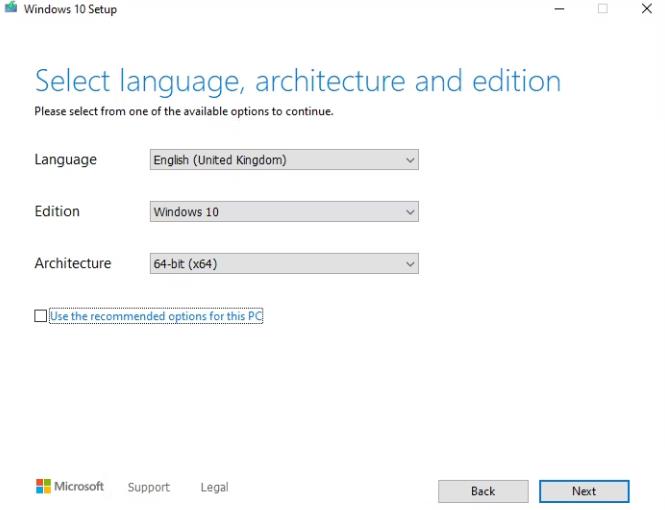Open the Legal link
Viewport: 665px width, 510px height.
click(x=214, y=487)
